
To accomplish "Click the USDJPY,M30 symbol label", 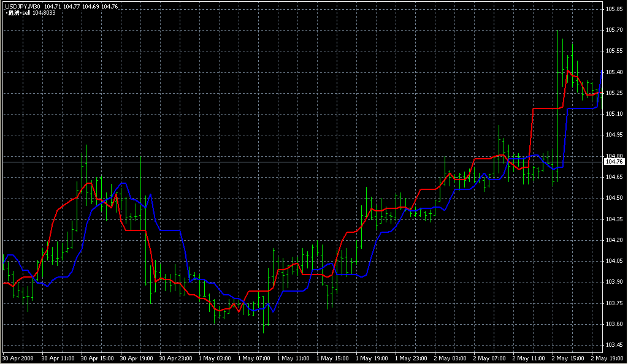I will 22,6.
